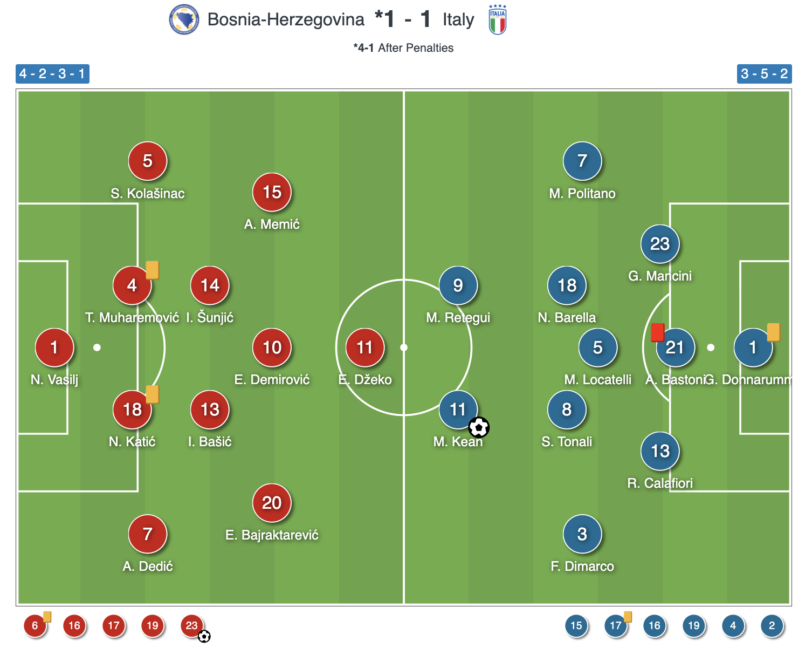Select the 4-2-3-1 formation label
Screen dimensions: 812x655
(x=52, y=74)
